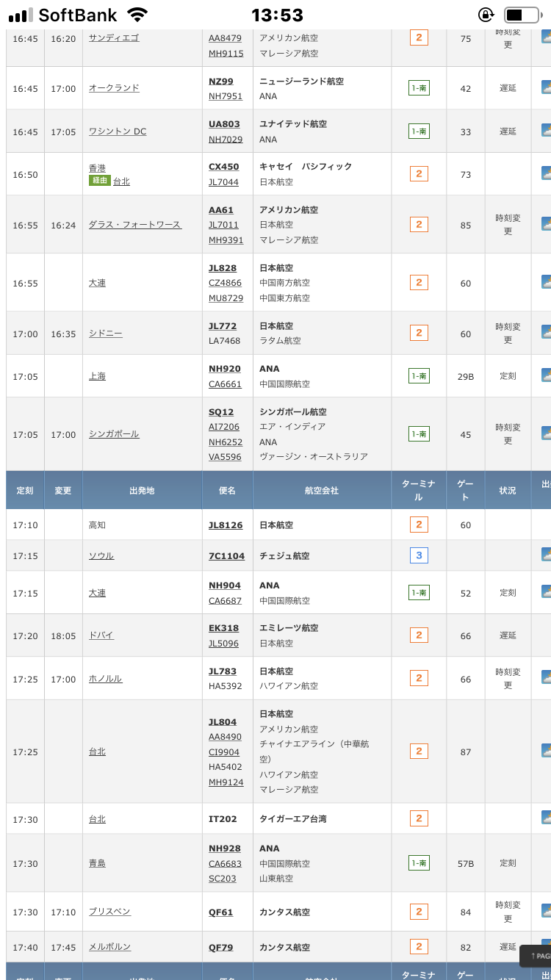
Task: Open the シドニー origin link
Action: click(x=106, y=334)
